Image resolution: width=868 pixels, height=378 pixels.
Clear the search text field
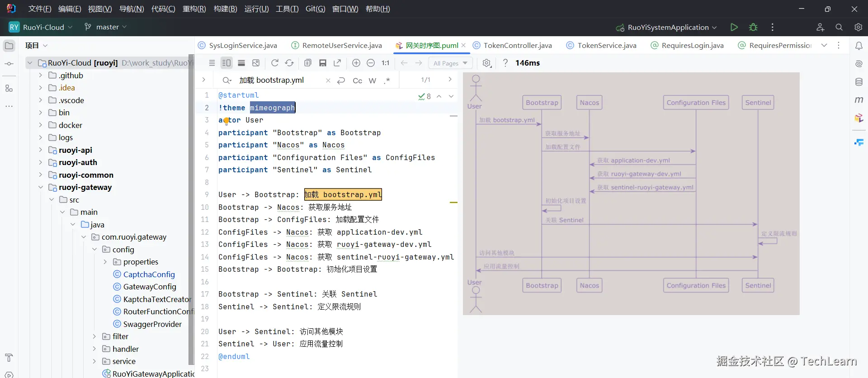[x=328, y=80]
